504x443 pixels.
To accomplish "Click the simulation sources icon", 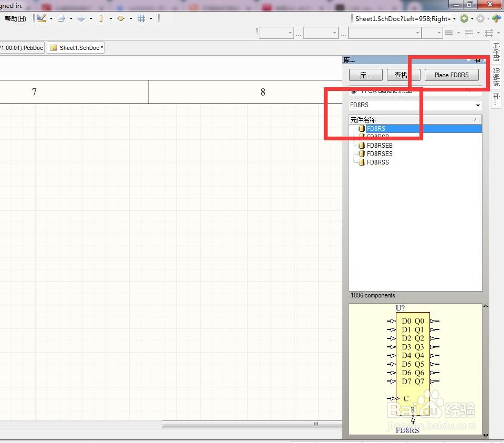I will [121, 19].
